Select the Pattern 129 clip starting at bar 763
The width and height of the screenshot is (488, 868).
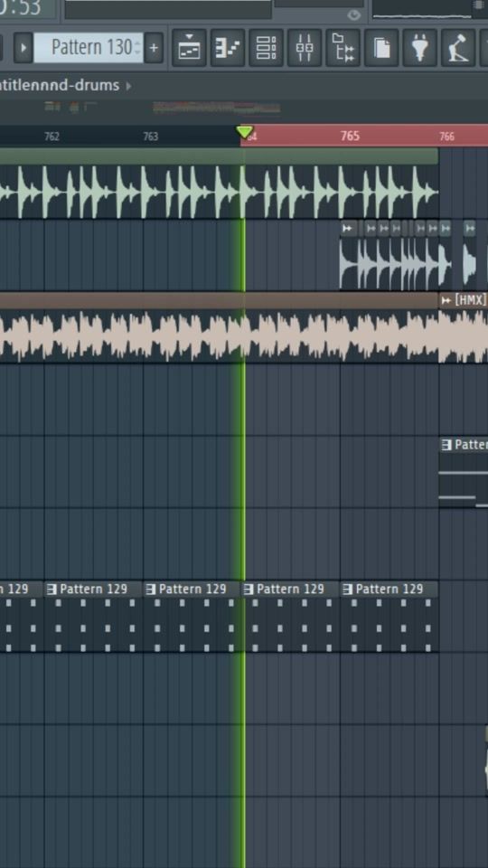pyautogui.click(x=192, y=616)
